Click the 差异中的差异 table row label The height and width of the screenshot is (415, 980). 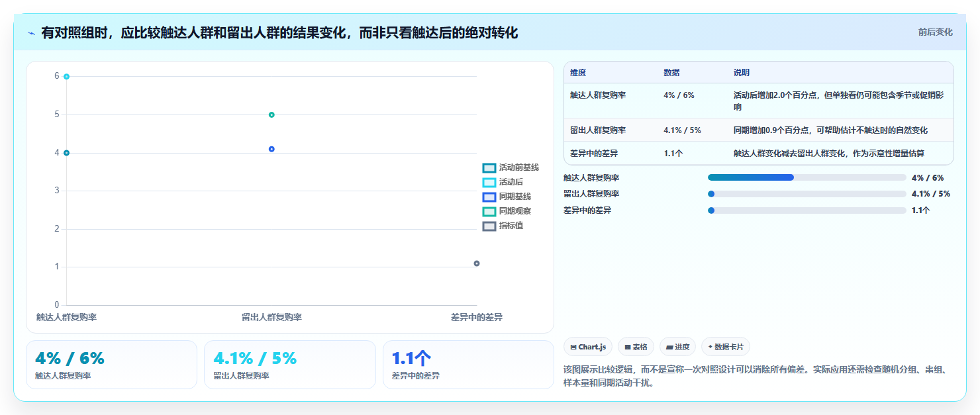(594, 154)
